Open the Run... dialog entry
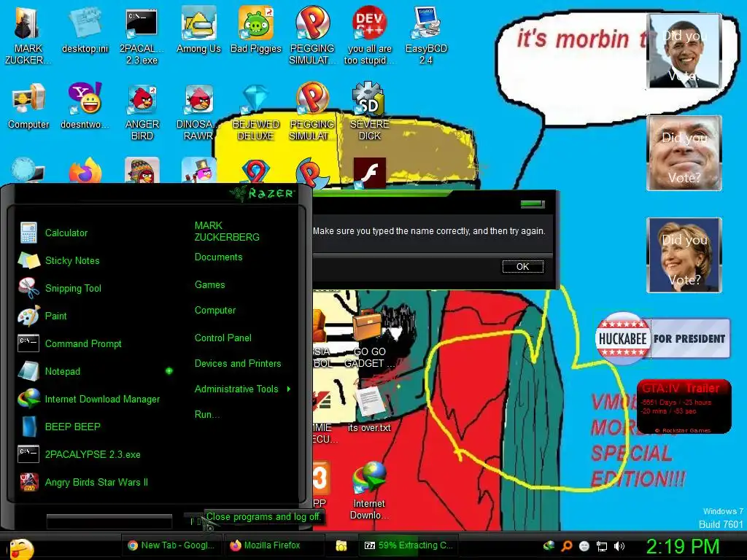The image size is (747, 560). coord(206,414)
